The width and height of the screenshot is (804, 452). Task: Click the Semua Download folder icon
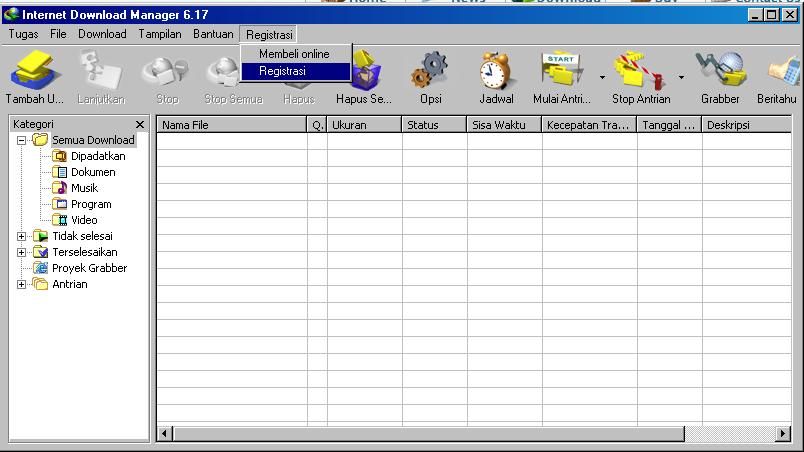(41, 139)
